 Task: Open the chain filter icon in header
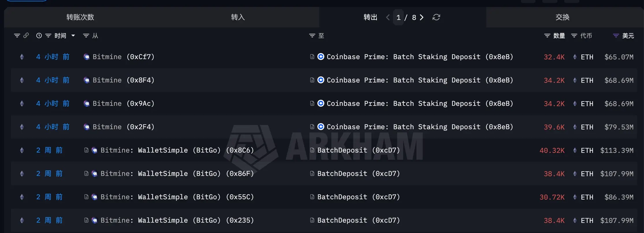click(x=17, y=35)
